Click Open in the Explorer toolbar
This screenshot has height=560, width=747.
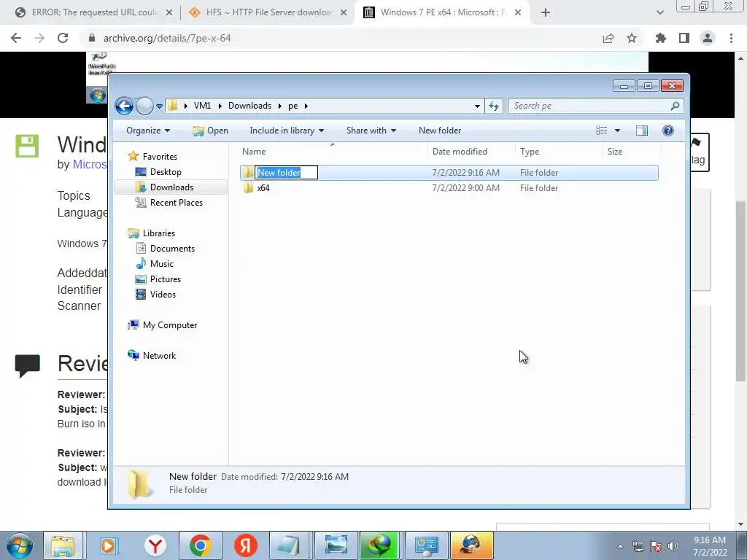tap(210, 131)
